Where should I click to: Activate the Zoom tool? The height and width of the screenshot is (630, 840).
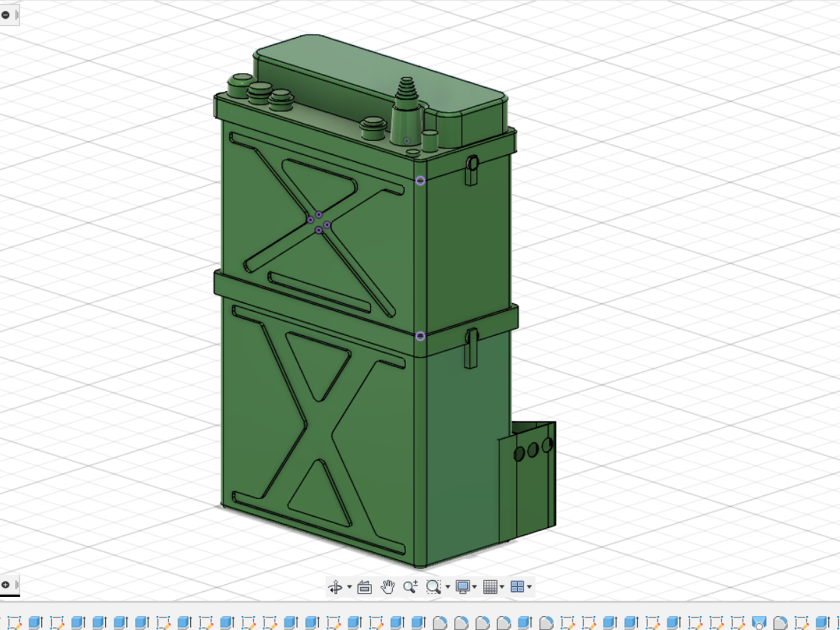pyautogui.click(x=410, y=586)
